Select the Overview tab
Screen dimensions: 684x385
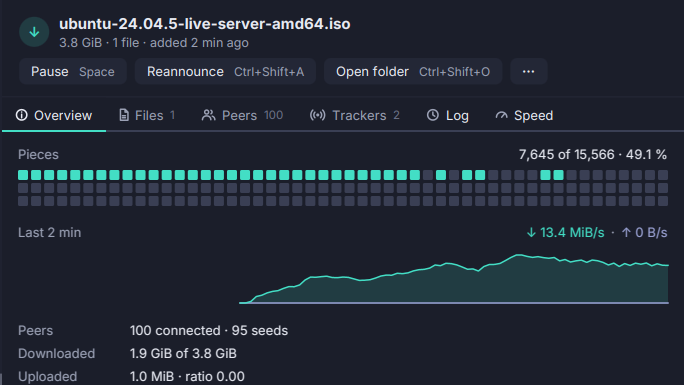(x=54, y=116)
